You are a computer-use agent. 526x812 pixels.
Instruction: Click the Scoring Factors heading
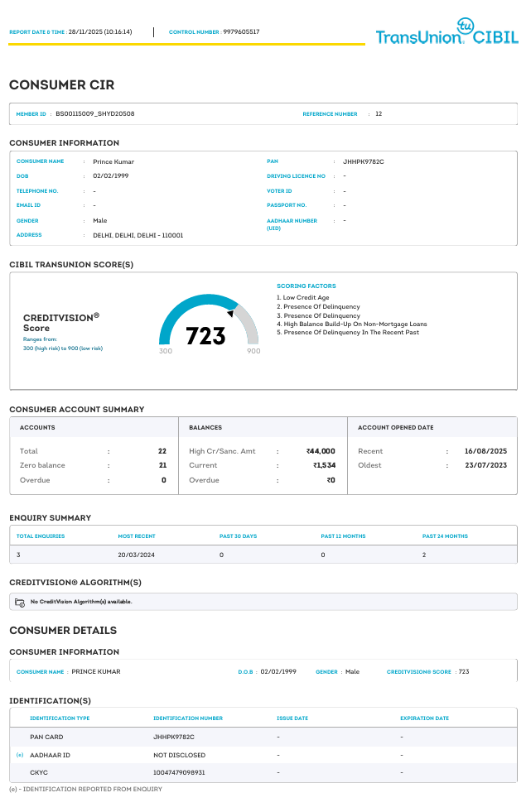click(306, 286)
